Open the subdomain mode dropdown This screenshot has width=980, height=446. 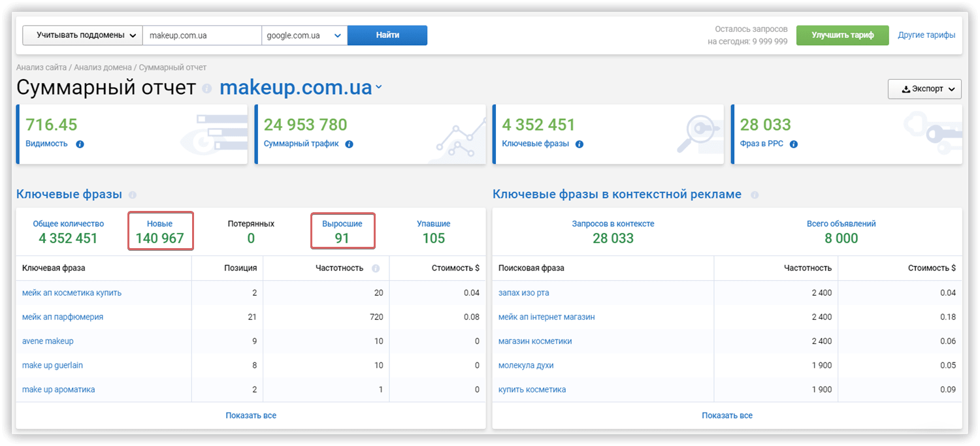click(82, 35)
